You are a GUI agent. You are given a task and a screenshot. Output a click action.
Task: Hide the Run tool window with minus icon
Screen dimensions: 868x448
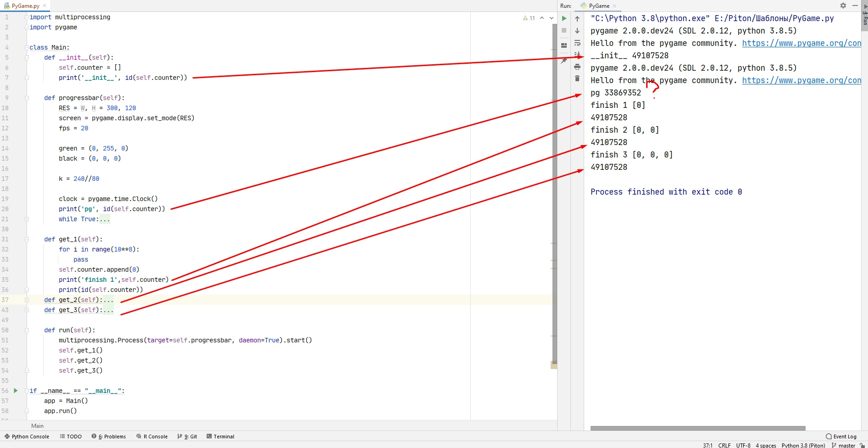tap(855, 6)
